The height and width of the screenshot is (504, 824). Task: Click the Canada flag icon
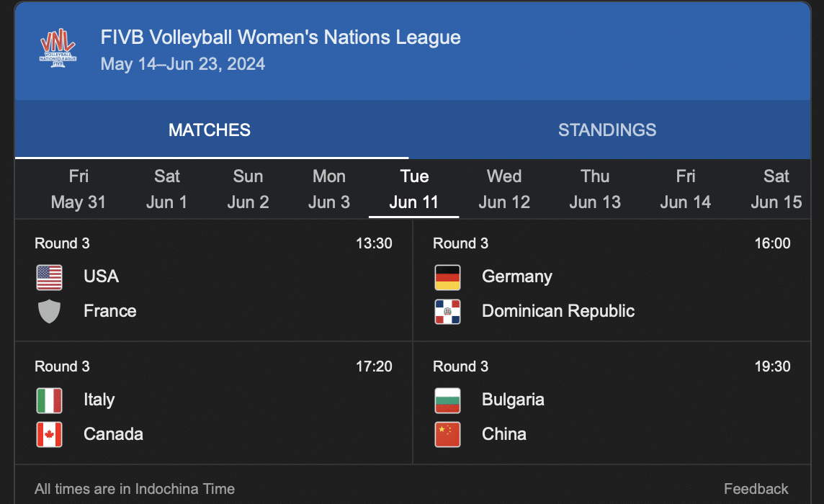coord(49,435)
